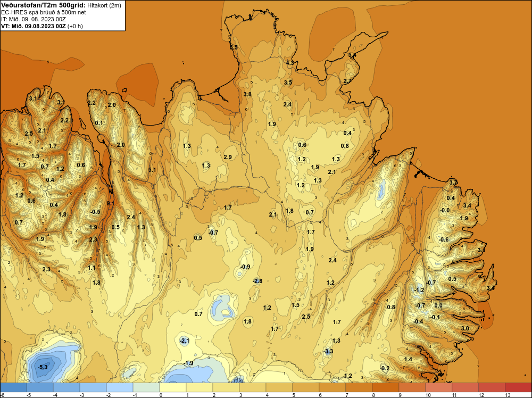
Task: Click the 3.7 temperature label
Action: (x=453, y=183)
